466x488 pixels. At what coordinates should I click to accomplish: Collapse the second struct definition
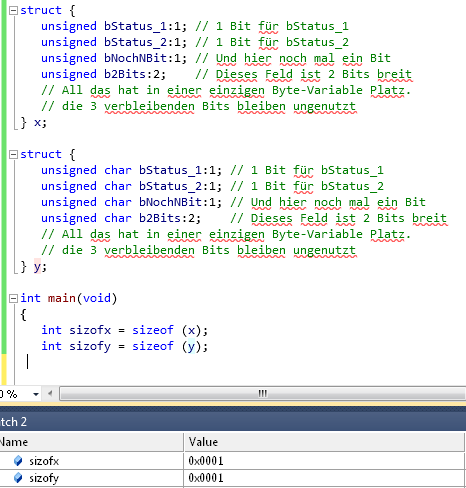pyautogui.click(x=13, y=154)
